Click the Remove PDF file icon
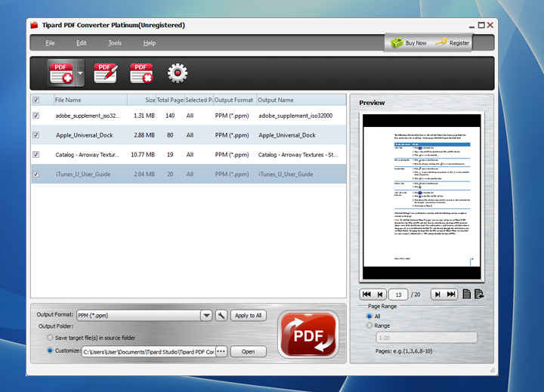The width and height of the screenshot is (544, 392). pyautogui.click(x=141, y=73)
